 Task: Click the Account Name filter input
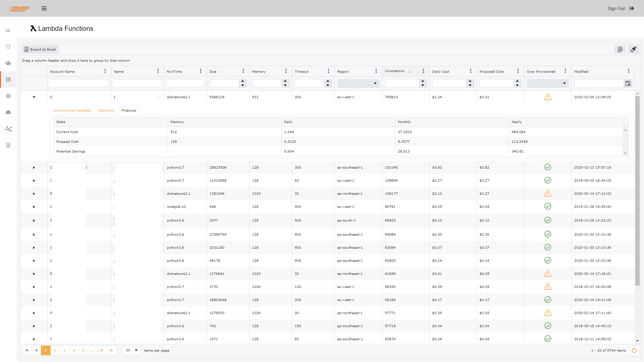79,83
